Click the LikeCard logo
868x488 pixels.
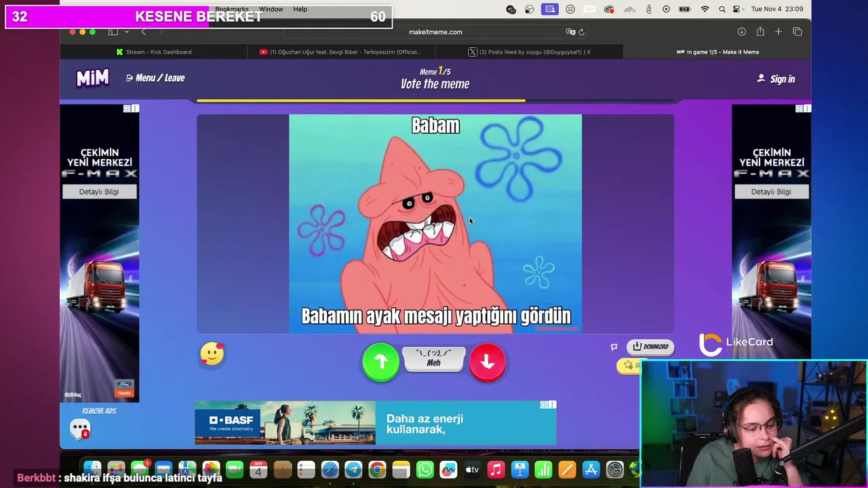736,344
